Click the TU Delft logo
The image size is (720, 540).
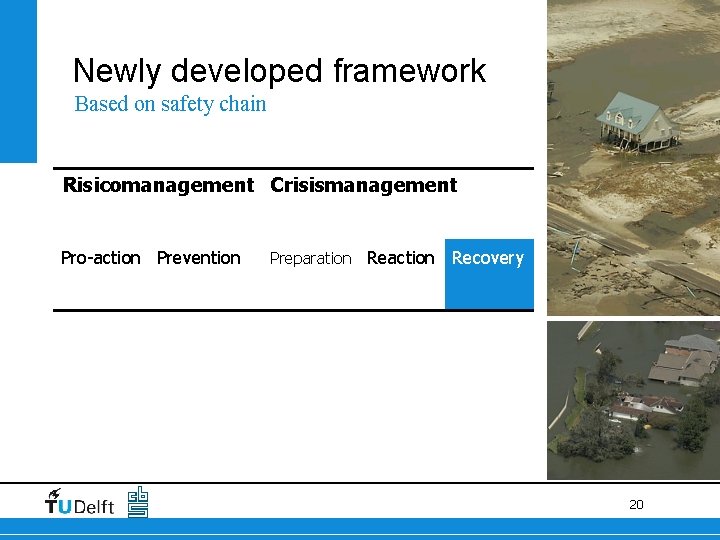(x=79, y=502)
